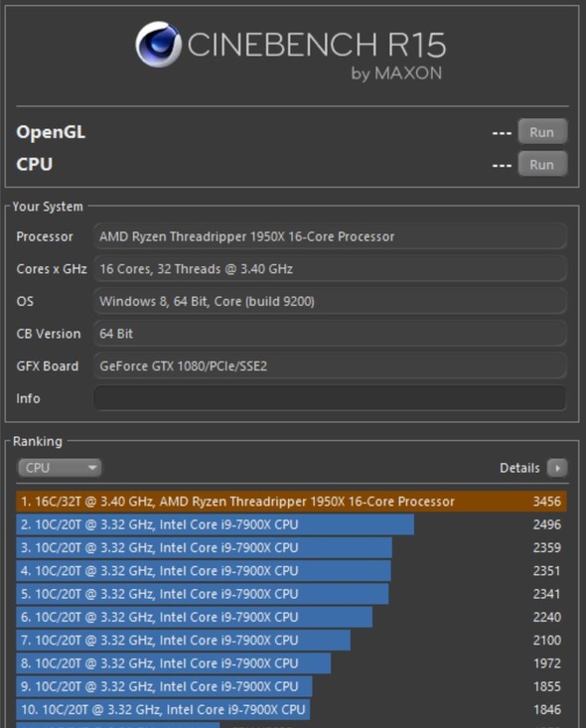The height and width of the screenshot is (728, 586).
Task: Pick ranking row 7 scoring 2100
Action: pos(292,641)
